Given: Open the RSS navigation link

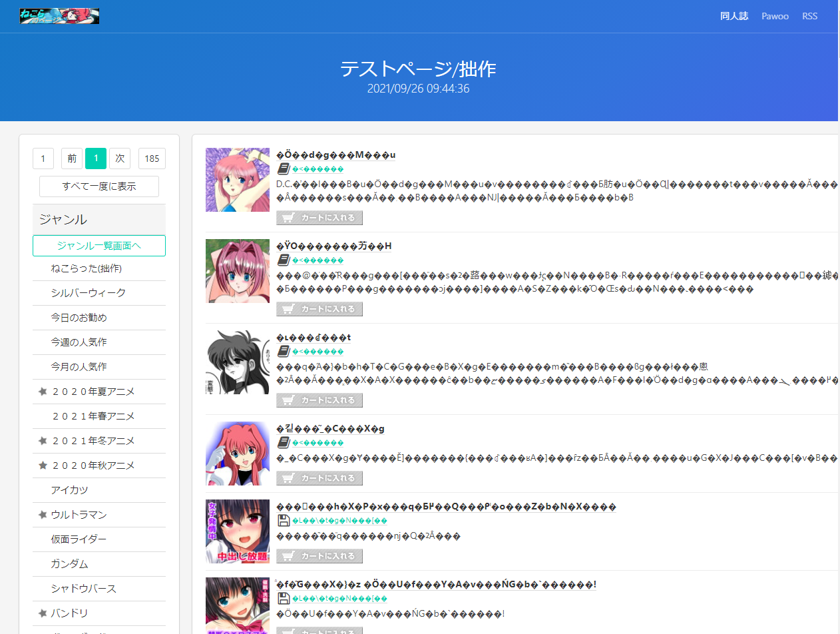Looking at the screenshot, I should [809, 16].
